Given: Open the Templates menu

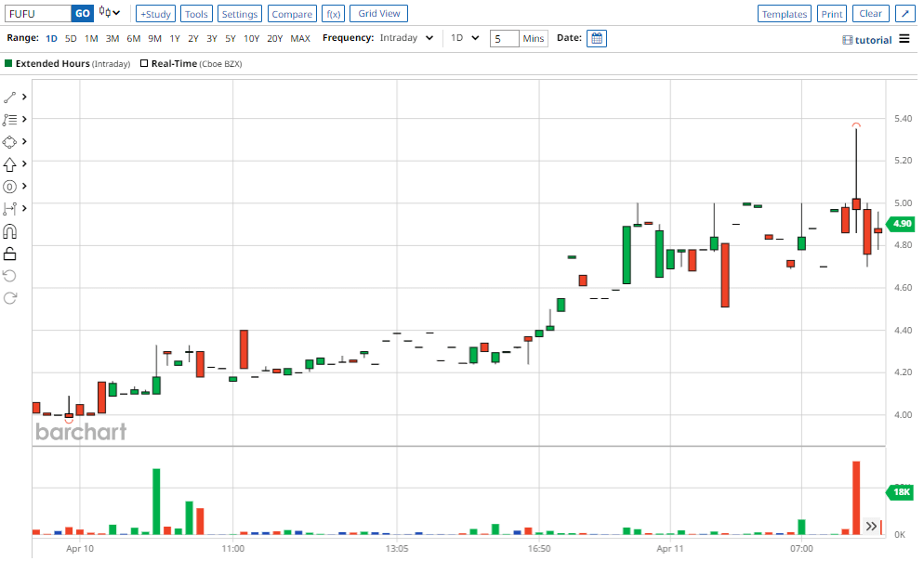Looking at the screenshot, I should coord(785,14).
